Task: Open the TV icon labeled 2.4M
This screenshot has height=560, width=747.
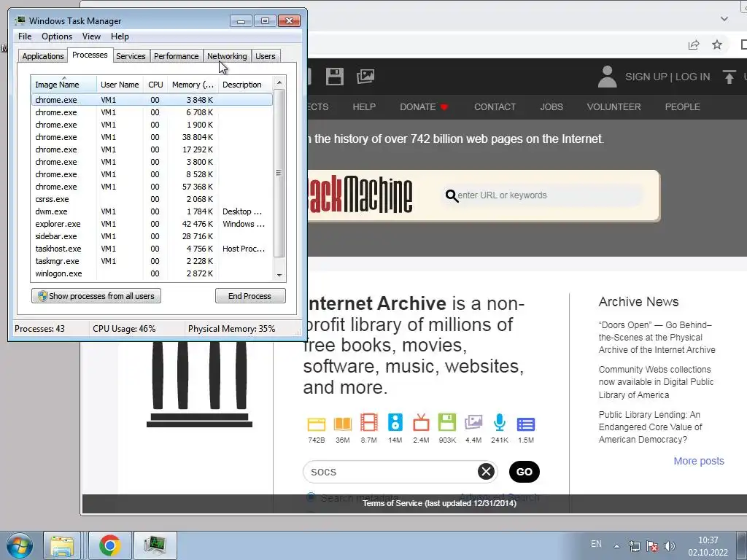Action: [421, 422]
